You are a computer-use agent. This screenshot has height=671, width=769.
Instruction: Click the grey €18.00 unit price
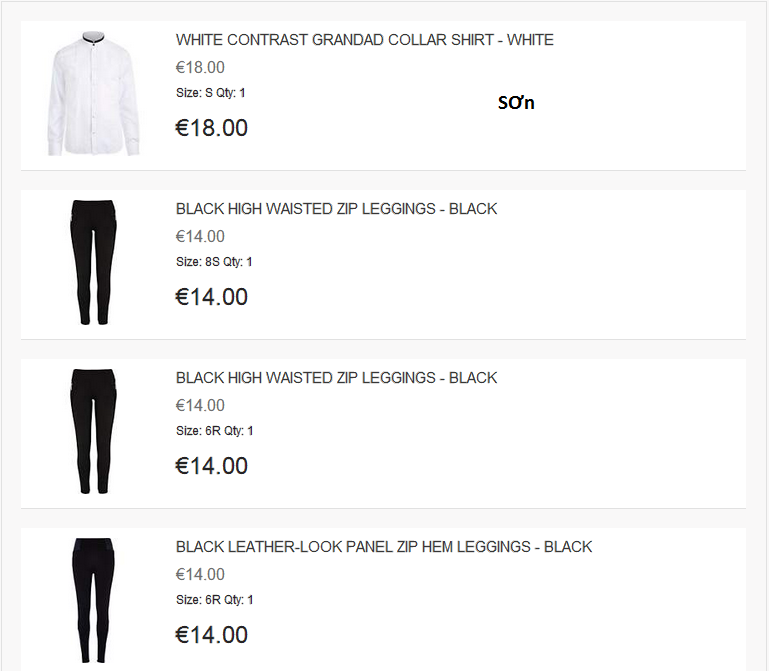(x=200, y=68)
